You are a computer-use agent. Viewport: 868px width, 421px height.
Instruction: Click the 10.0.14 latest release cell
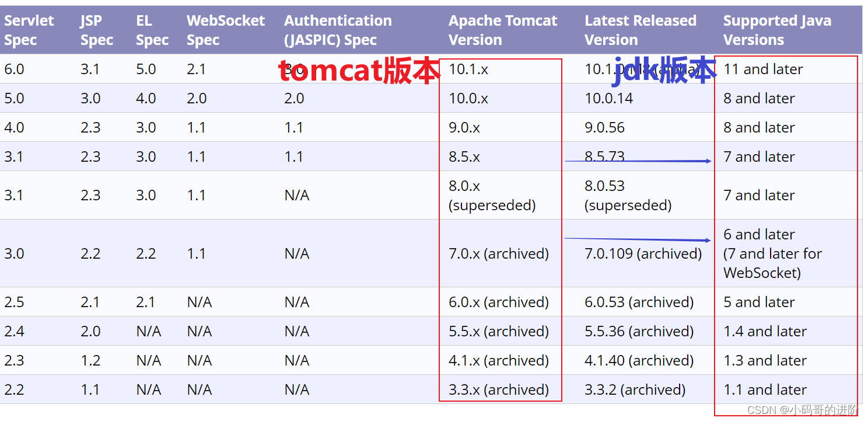[609, 98]
